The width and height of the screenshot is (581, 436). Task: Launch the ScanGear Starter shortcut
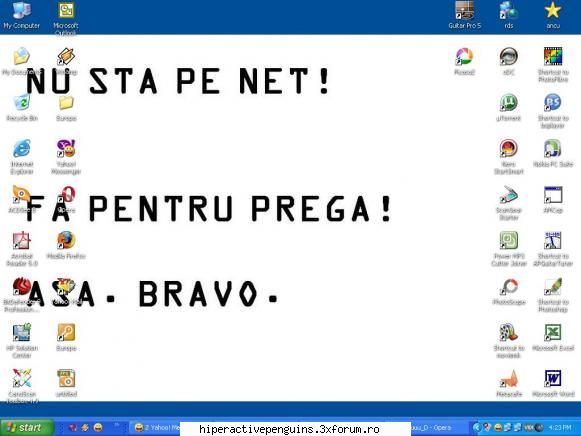(509, 202)
